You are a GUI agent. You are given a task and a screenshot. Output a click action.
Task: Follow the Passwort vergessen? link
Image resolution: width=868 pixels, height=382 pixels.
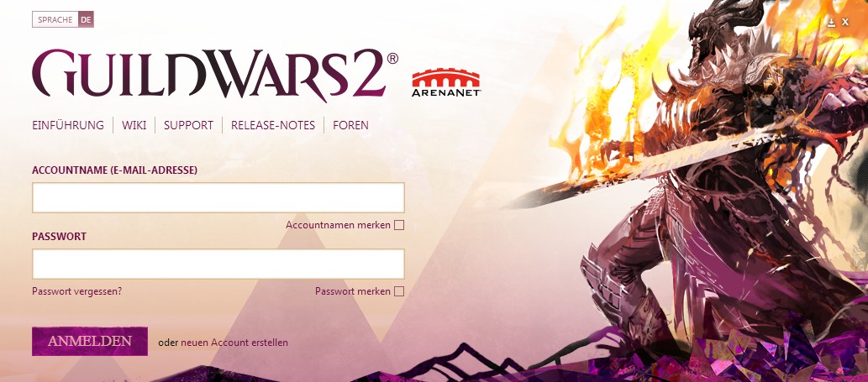pos(77,290)
